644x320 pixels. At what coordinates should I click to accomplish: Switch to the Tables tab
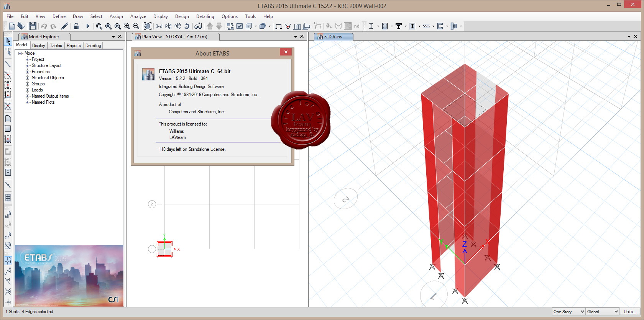(56, 45)
